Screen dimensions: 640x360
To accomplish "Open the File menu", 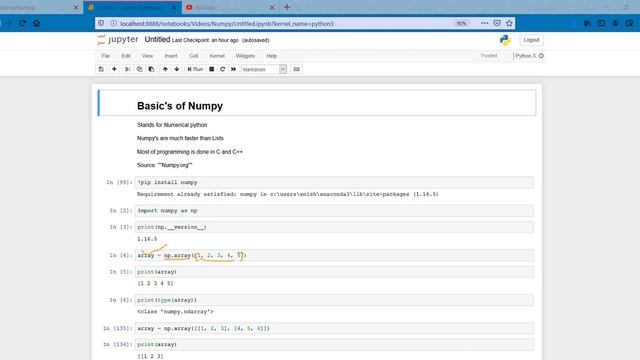I will coord(106,56).
